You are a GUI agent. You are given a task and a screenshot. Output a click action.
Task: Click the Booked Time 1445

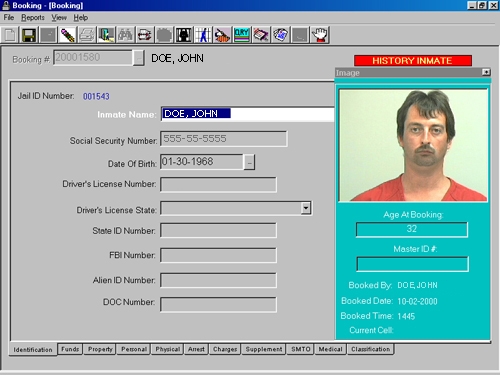[406, 316]
